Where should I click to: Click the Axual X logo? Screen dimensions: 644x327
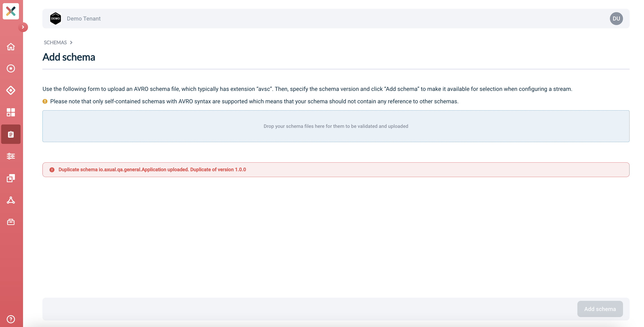pos(11,11)
